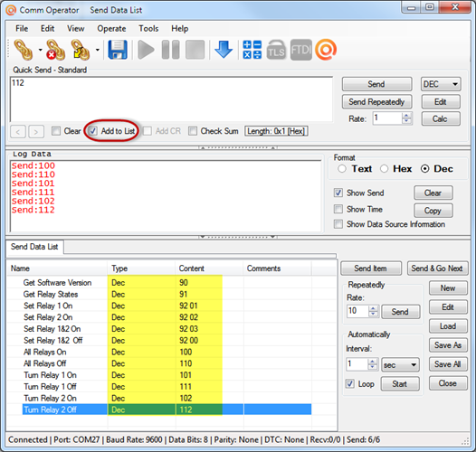Click the Send Item button
The width and height of the screenshot is (476, 452).
click(371, 268)
